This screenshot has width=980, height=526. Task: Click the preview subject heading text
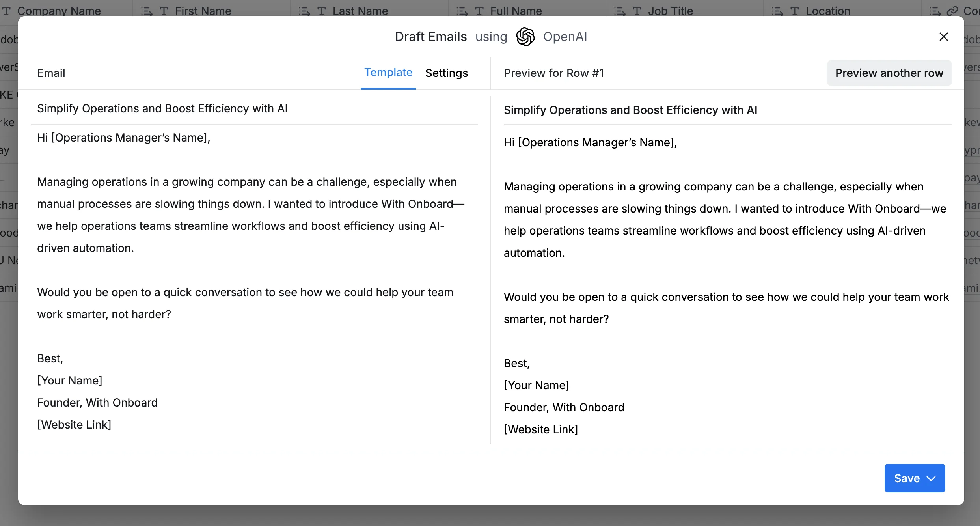pyautogui.click(x=630, y=110)
